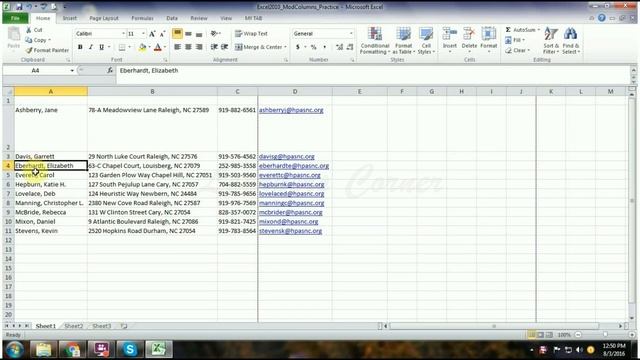Open Find & Select
Viewport: 640px width, 360px height.
click(x=571, y=40)
